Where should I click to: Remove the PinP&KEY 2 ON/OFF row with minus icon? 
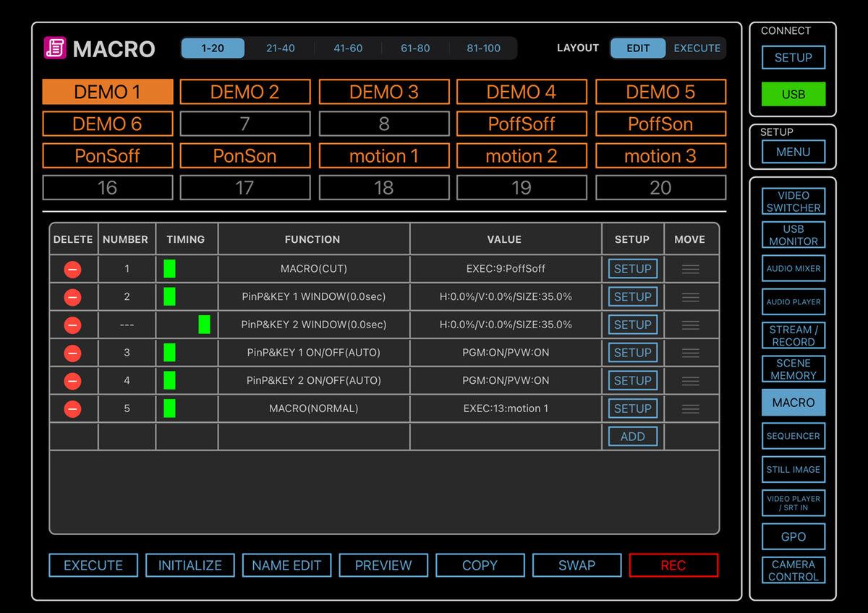pos(72,380)
